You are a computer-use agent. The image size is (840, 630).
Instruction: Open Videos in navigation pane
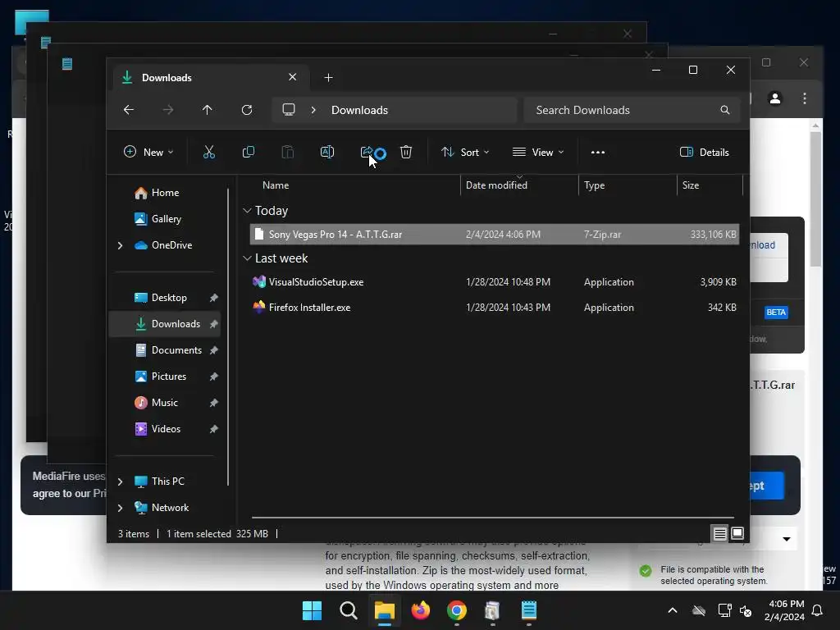pyautogui.click(x=166, y=429)
